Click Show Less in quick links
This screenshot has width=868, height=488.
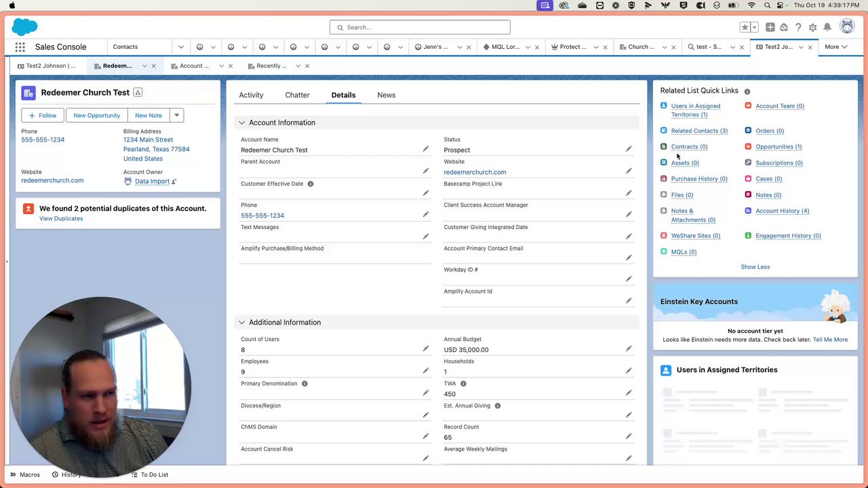[755, 267]
